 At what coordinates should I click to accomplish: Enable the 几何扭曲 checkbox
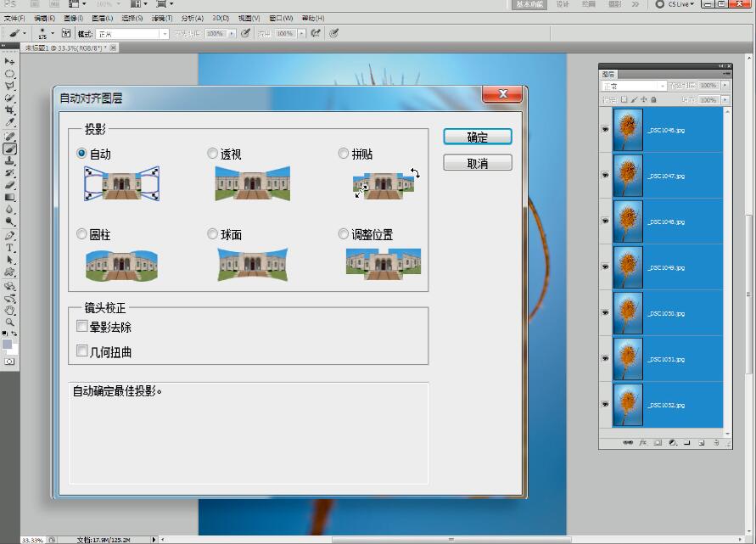point(82,351)
